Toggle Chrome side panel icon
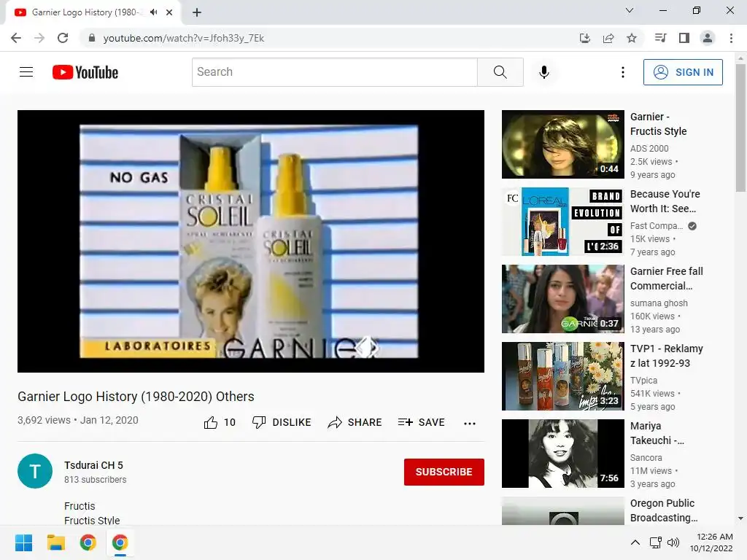Viewport: 747px width, 560px height. click(684, 38)
